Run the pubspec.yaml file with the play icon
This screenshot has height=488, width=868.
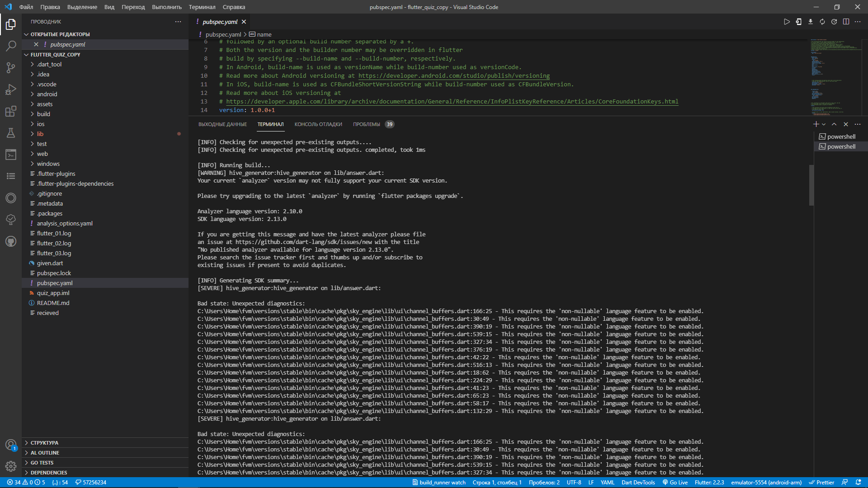click(786, 21)
